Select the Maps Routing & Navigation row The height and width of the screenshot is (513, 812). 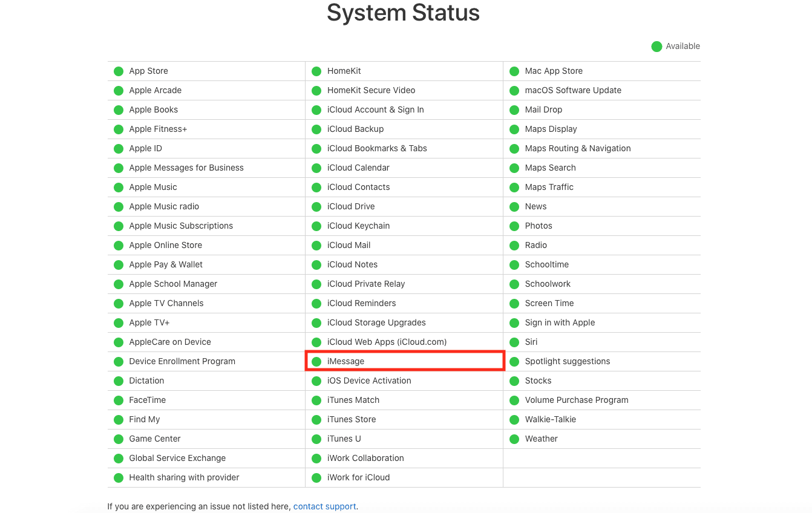[577, 148]
